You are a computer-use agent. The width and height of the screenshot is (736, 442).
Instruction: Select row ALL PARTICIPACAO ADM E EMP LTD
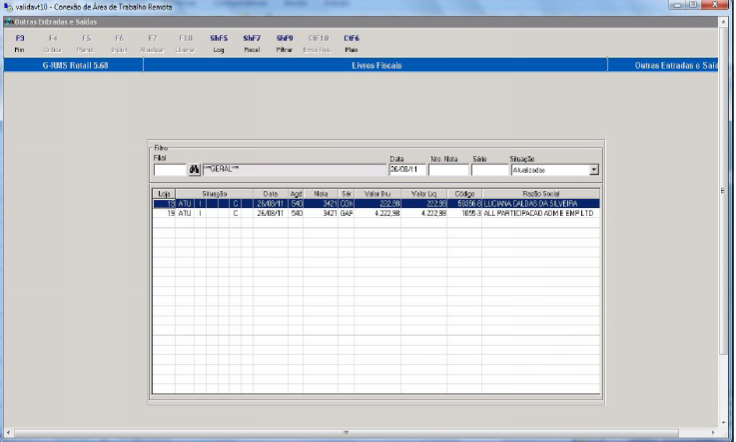[376, 213]
